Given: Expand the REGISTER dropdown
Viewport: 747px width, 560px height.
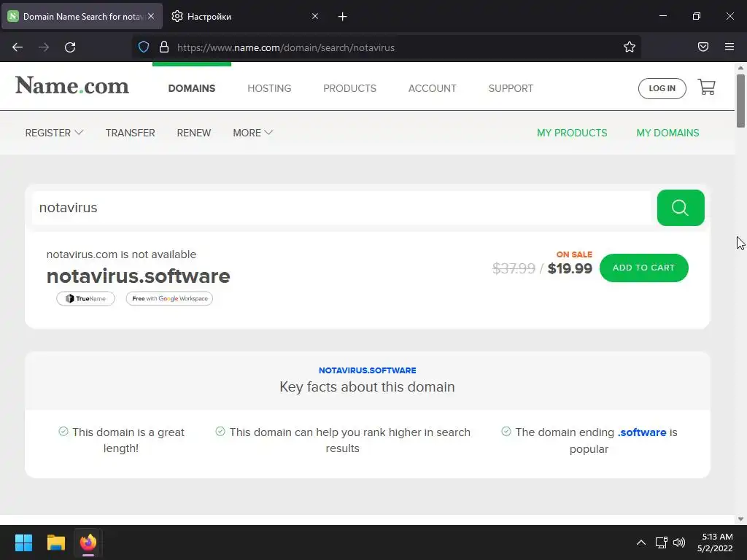Looking at the screenshot, I should [54, 133].
